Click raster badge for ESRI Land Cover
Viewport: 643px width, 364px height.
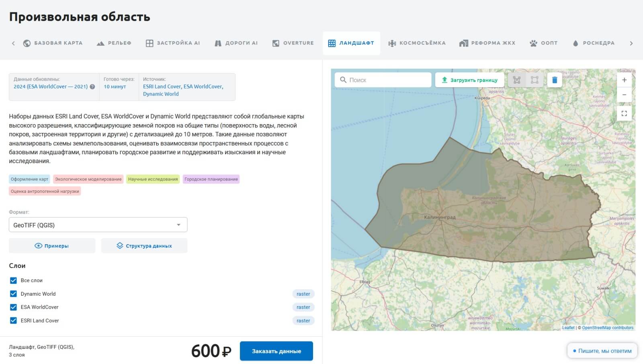303,321
